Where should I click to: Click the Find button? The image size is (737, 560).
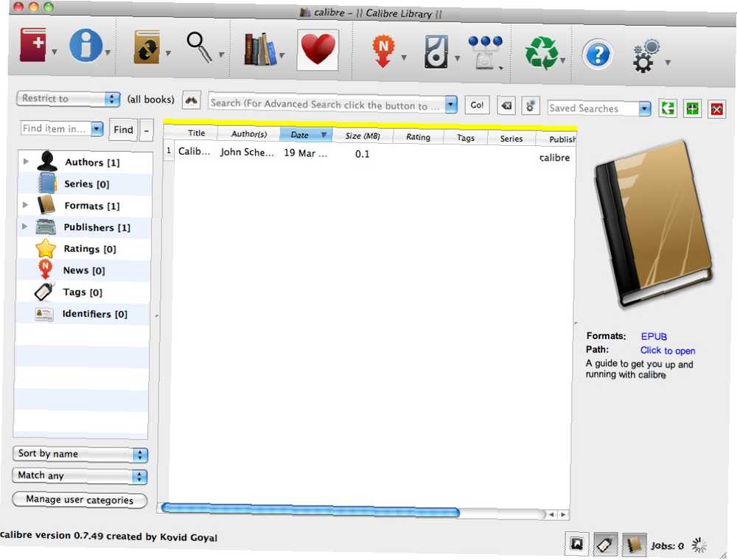[123, 129]
